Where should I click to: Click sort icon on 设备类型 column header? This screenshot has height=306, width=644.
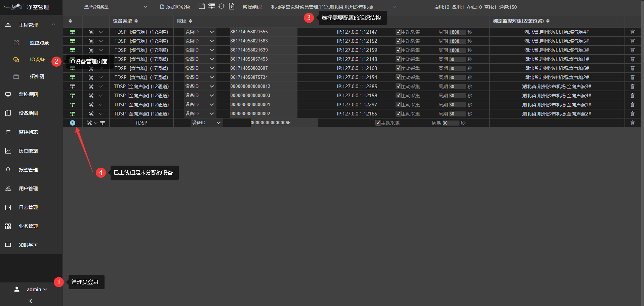click(x=136, y=21)
